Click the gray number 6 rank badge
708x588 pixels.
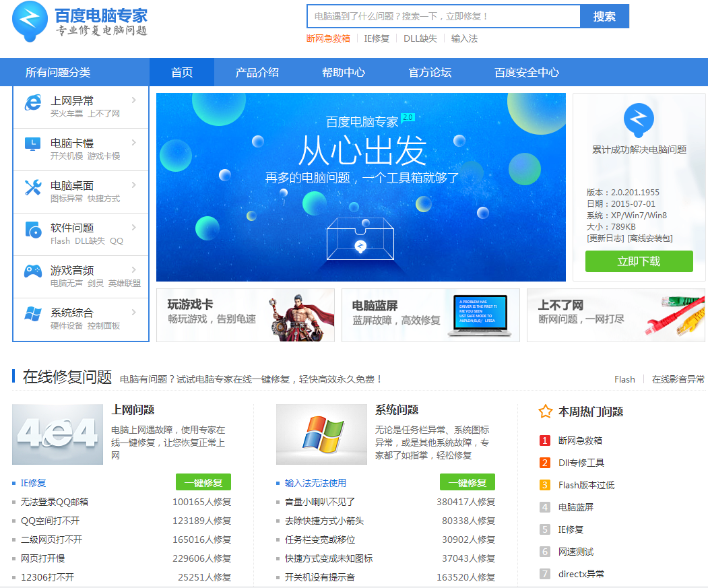(545, 552)
